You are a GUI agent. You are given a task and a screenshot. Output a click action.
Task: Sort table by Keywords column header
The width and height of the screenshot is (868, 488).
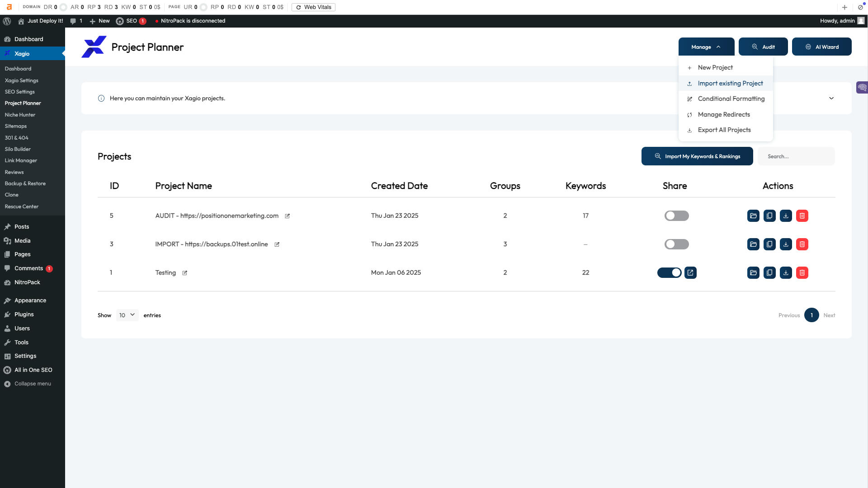pyautogui.click(x=585, y=186)
